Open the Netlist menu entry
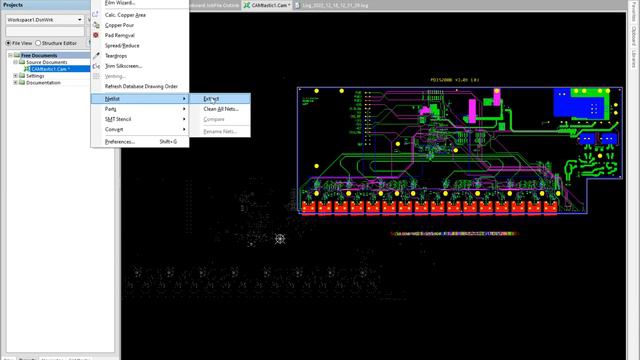Viewport: 640px width, 360px height. pyautogui.click(x=140, y=99)
